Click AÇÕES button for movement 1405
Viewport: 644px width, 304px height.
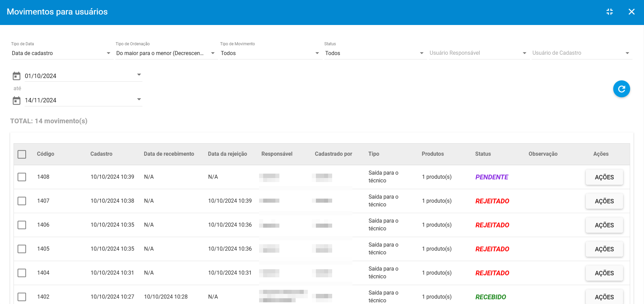604,249
